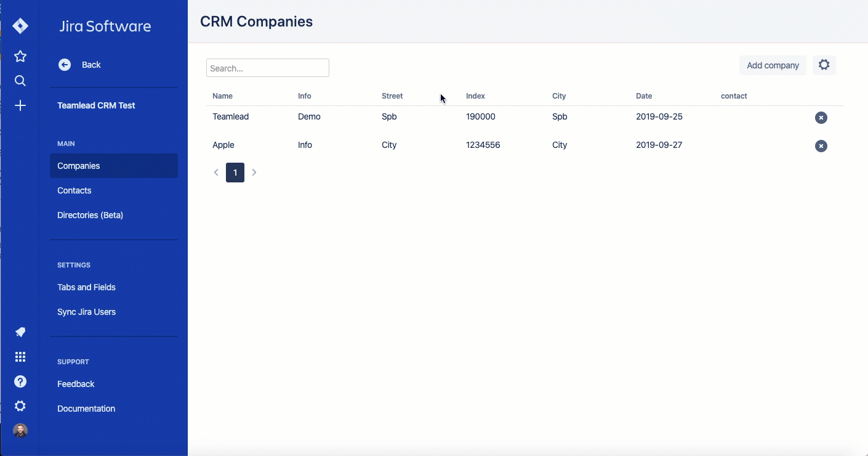This screenshot has height=456, width=868.
Task: Click the plus create icon
Action: tap(20, 106)
